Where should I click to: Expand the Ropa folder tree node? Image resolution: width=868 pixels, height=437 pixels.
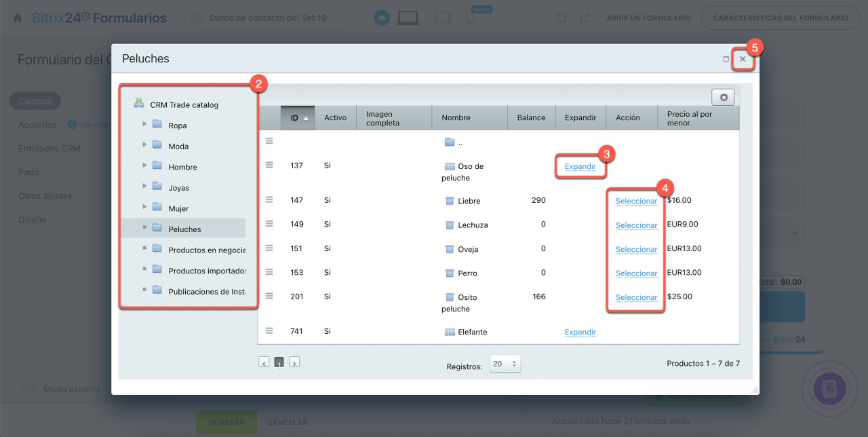pyautogui.click(x=144, y=125)
